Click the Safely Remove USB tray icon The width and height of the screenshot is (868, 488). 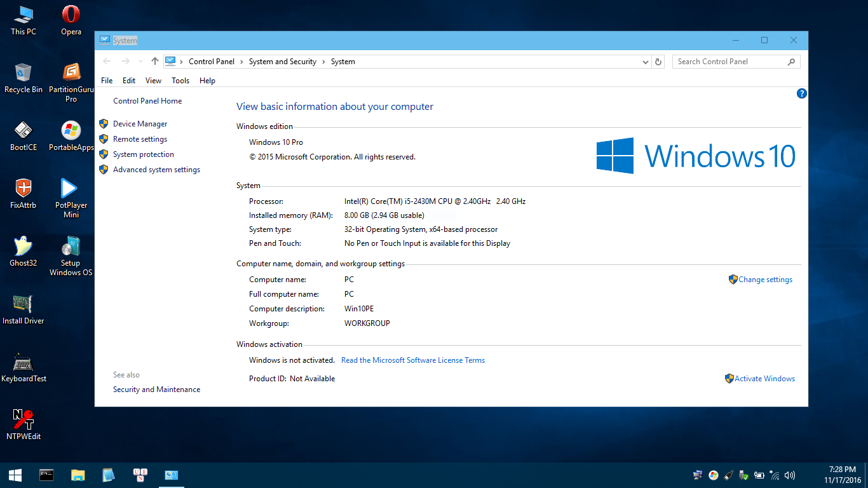(743, 475)
